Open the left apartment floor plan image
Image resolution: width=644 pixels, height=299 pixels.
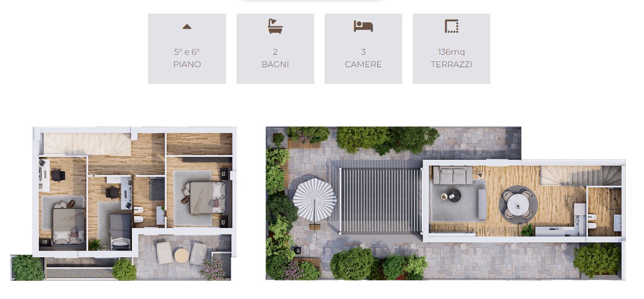(124, 204)
